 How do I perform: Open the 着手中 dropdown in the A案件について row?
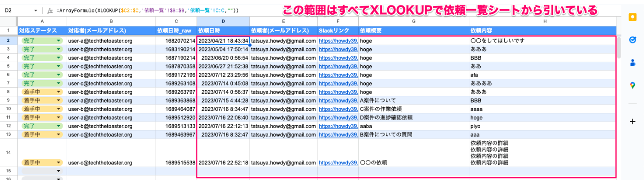58,100
